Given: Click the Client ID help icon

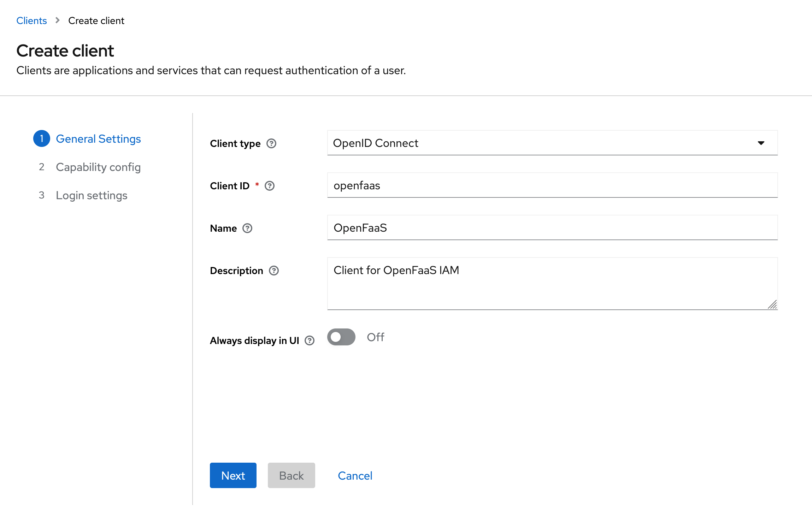Looking at the screenshot, I should [270, 186].
